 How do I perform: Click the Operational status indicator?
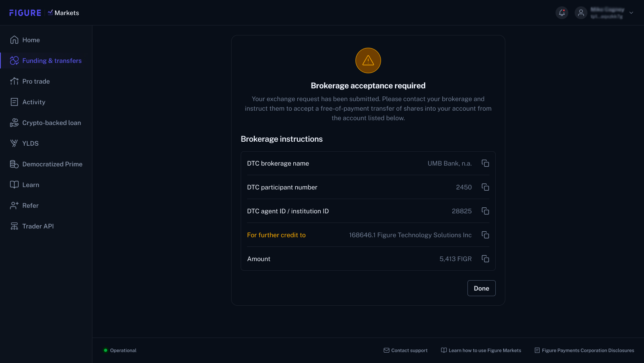(x=120, y=350)
